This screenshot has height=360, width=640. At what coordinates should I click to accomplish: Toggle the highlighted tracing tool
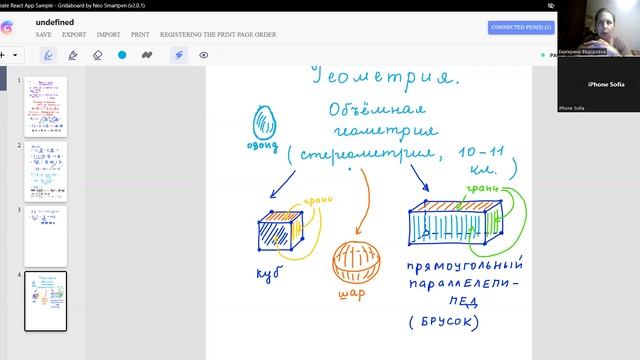[179, 55]
